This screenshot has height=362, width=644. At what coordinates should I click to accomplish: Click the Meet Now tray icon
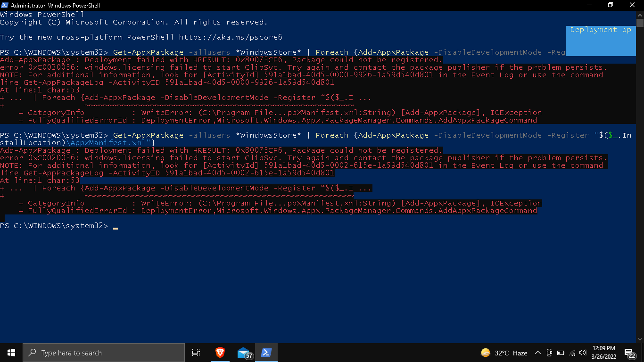[x=549, y=353]
